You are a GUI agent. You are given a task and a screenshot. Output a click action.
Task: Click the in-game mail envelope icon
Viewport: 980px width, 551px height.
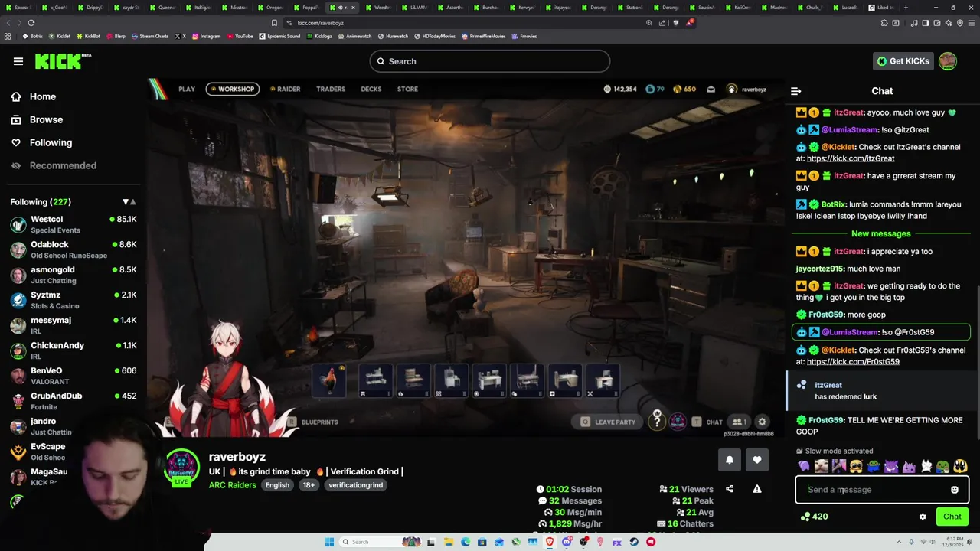[711, 90]
